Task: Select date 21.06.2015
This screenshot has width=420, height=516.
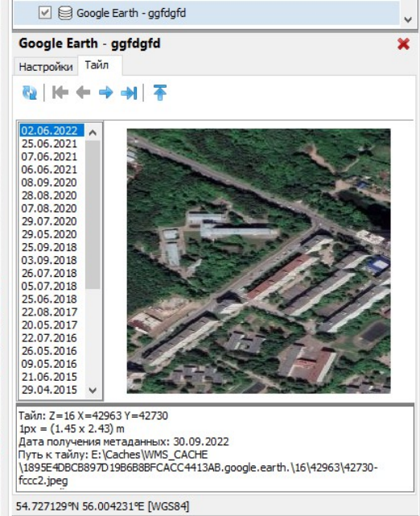Action: (49, 377)
